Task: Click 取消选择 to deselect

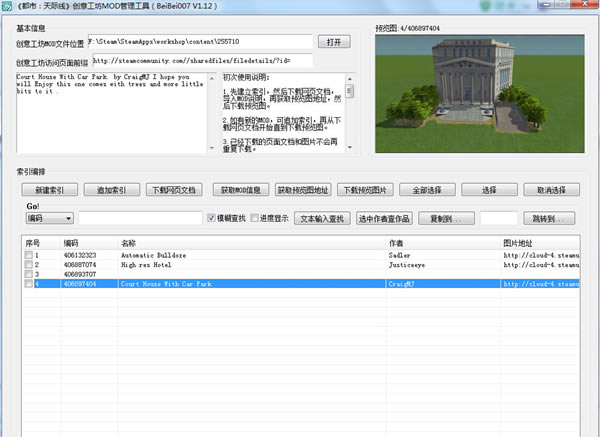Action: tap(551, 190)
